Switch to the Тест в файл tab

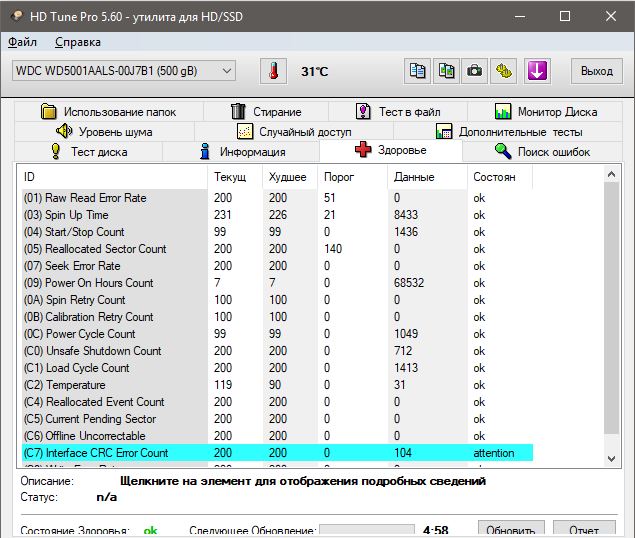[398, 111]
